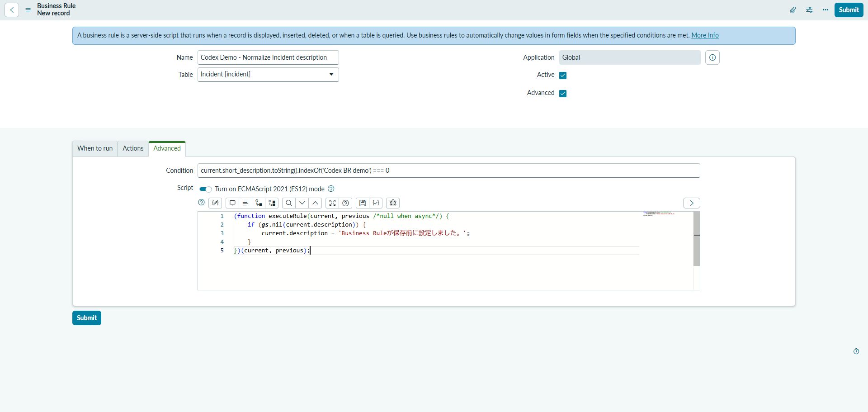The image size is (868, 412).
Task: Switch to the When to run tab
Action: click(x=95, y=149)
